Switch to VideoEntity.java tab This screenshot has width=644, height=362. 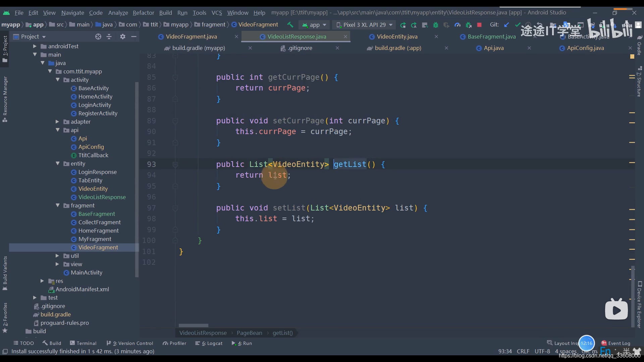(397, 37)
